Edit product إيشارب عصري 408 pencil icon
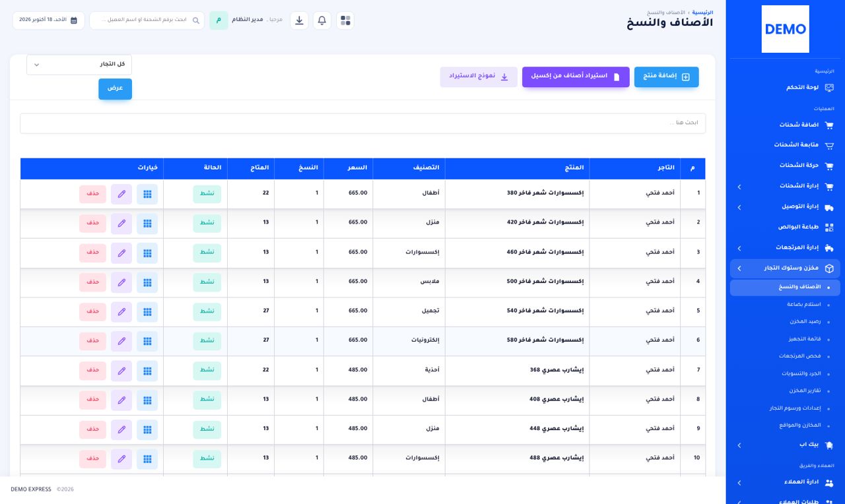Viewport: 845px width, 504px height. [121, 400]
